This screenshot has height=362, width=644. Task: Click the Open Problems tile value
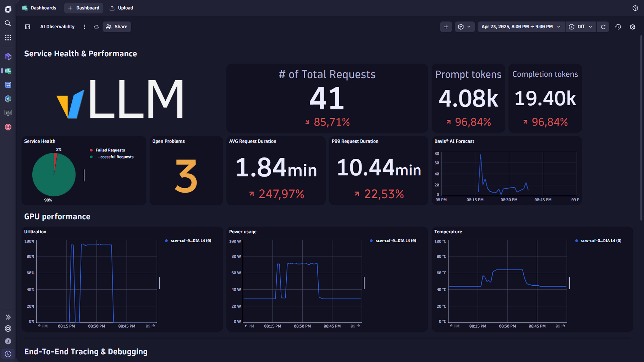pyautogui.click(x=186, y=176)
